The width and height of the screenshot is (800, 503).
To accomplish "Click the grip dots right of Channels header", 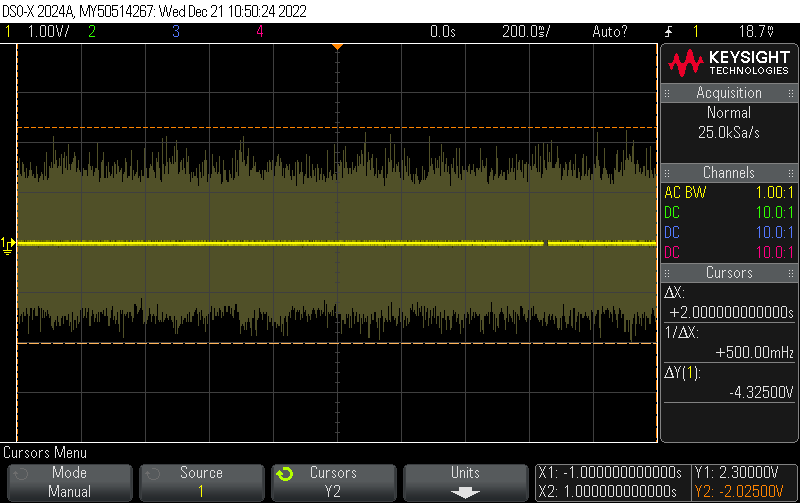I will 791,173.
